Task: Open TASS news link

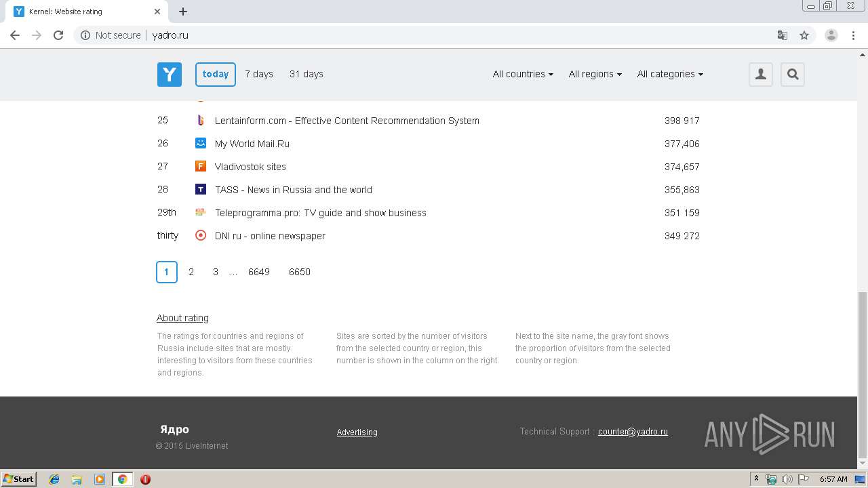Action: coord(294,190)
